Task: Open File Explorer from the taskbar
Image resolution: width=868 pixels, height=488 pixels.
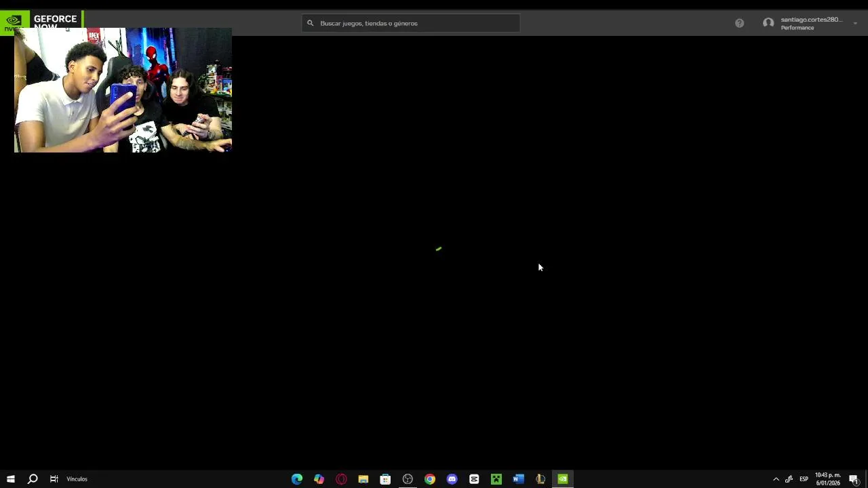Action: [363, 479]
